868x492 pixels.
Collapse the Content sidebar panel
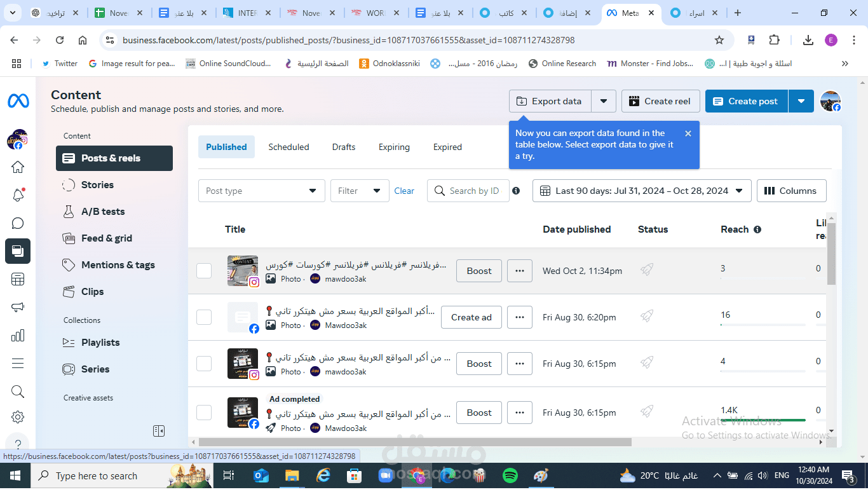(158, 430)
